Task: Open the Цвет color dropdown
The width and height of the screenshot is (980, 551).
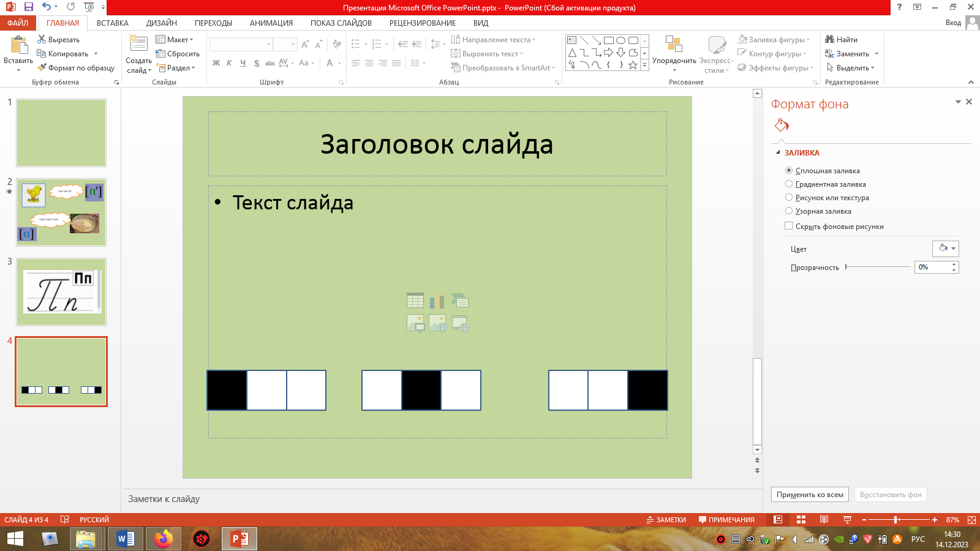Action: (945, 249)
